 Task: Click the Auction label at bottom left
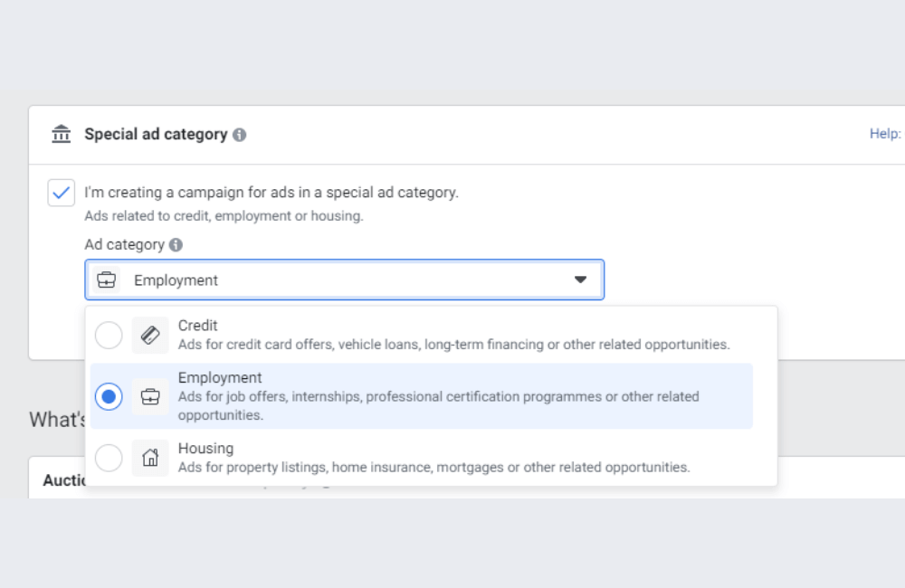(64, 480)
